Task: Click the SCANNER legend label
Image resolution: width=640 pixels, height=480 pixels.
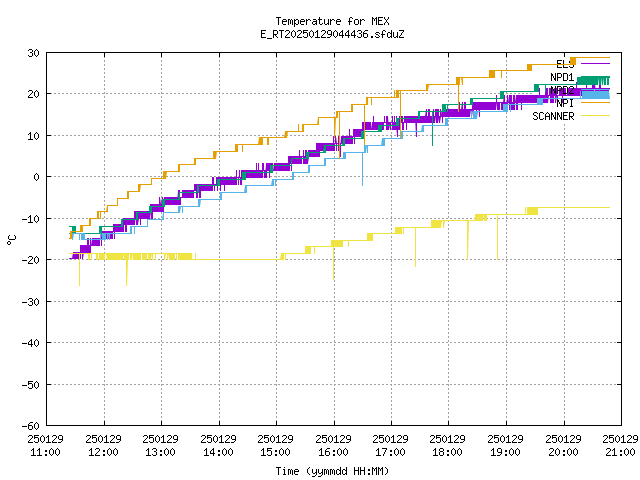Action: click(x=553, y=116)
